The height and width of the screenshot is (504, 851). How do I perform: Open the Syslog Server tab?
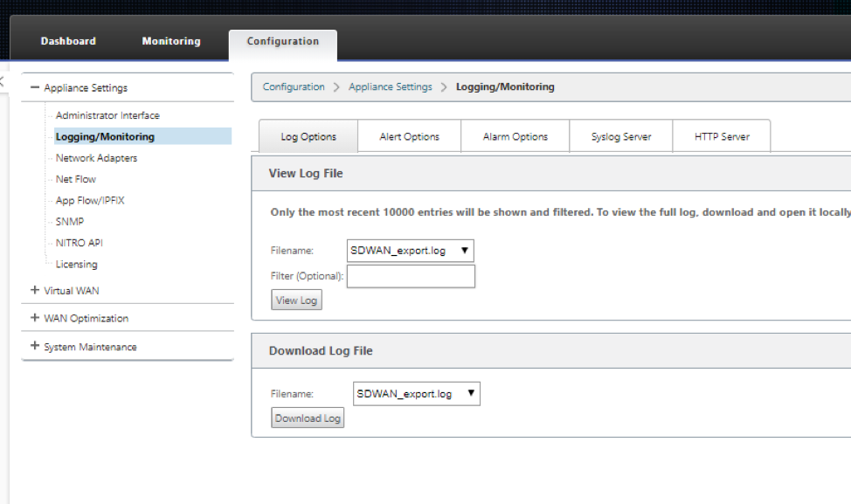(x=621, y=137)
